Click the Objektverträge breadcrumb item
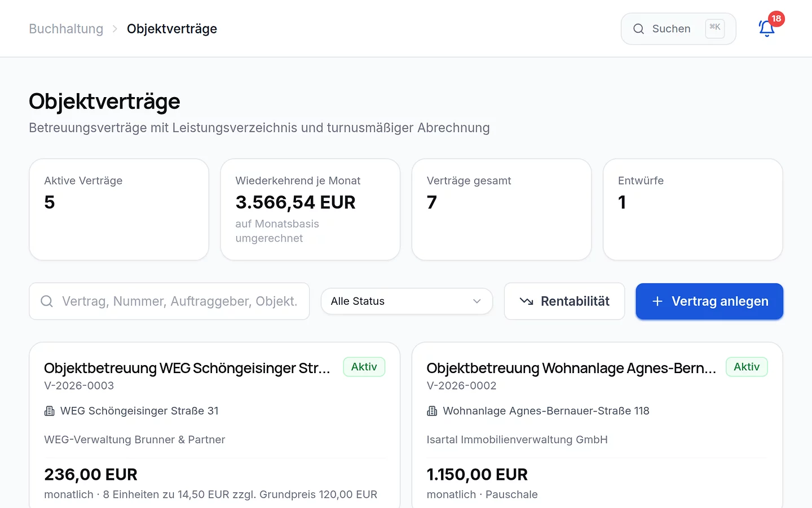Image resolution: width=812 pixels, height=508 pixels. [x=172, y=29]
